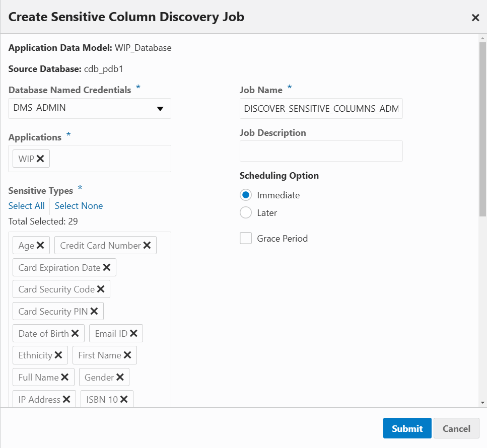Click the Job Description input field

click(x=321, y=151)
